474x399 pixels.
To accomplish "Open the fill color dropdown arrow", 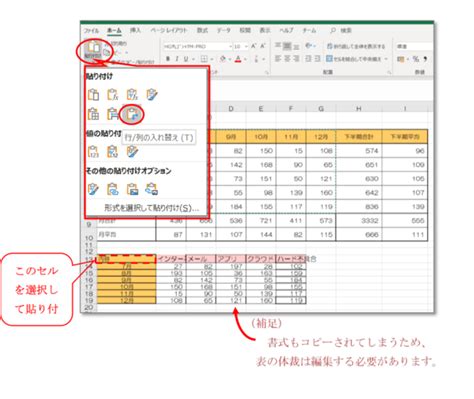I will click(x=230, y=59).
